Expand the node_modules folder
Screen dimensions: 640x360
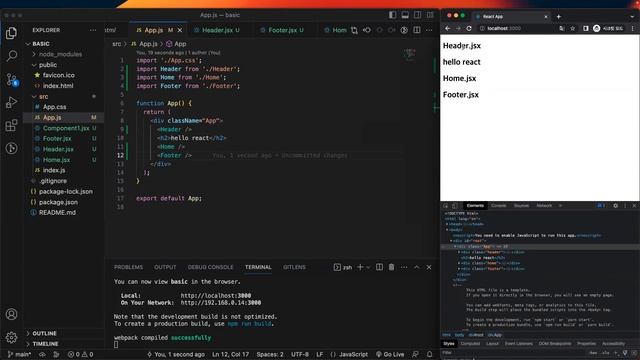60,54
